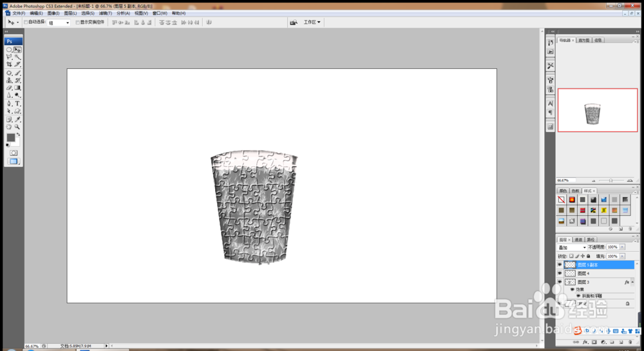The height and width of the screenshot is (351, 644).
Task: Change screen mode from toolbox bottom
Action: click(14, 162)
